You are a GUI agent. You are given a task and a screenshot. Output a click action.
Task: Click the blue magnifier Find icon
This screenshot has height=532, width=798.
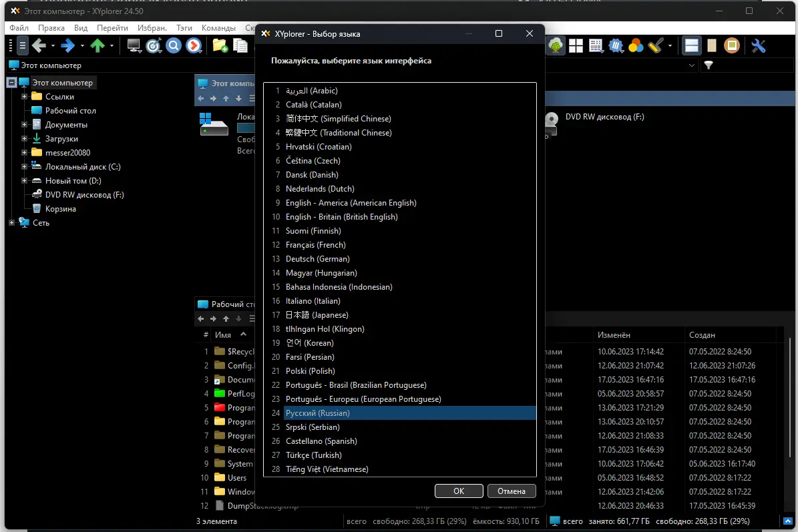click(174, 46)
